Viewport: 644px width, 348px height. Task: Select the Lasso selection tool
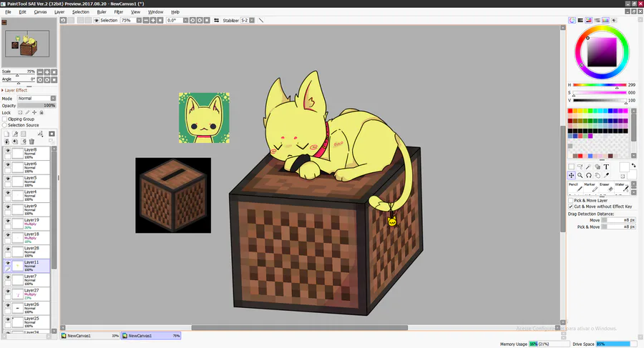coord(580,166)
